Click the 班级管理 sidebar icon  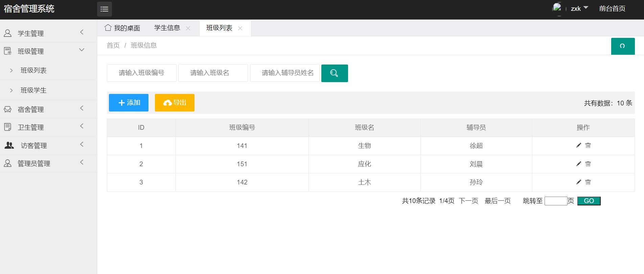click(7, 51)
